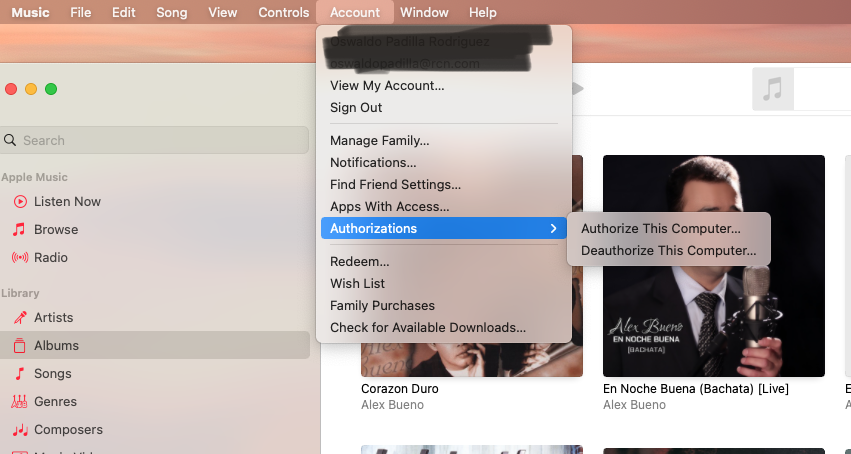
Task: Open the Window menu
Action: point(424,12)
